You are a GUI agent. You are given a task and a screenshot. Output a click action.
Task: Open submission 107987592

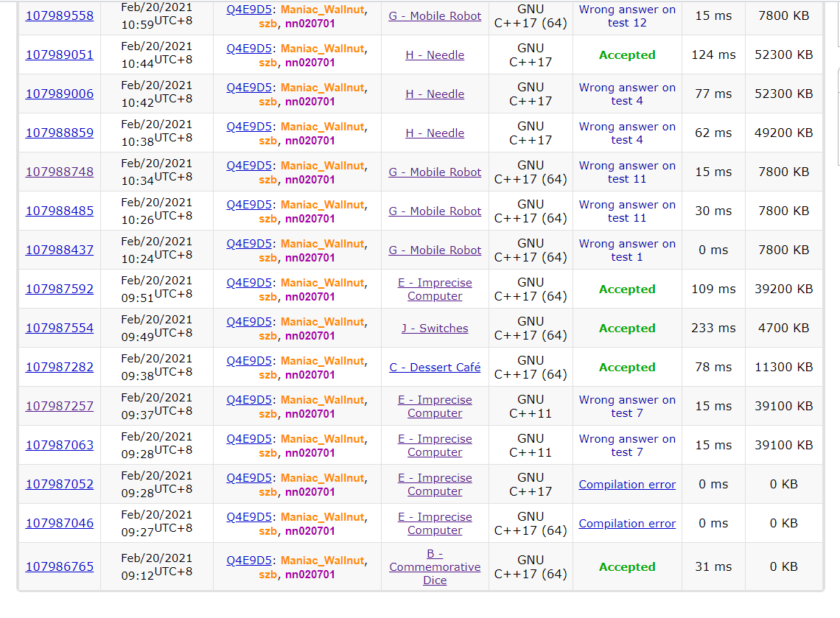point(60,289)
